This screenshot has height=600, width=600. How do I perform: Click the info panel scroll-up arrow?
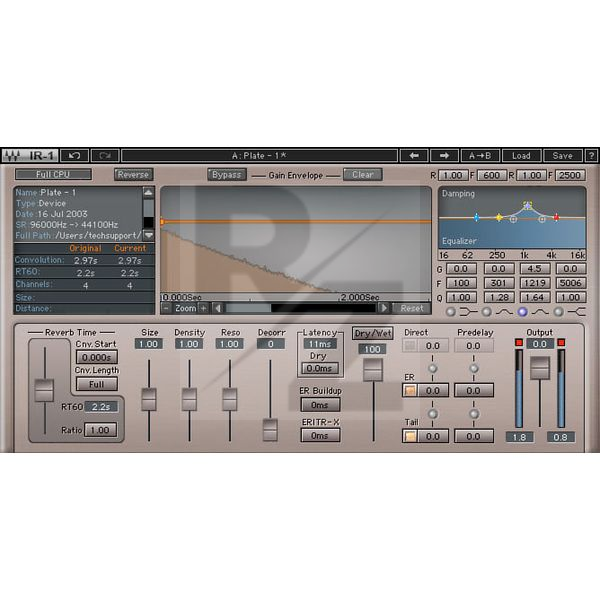click(x=148, y=192)
